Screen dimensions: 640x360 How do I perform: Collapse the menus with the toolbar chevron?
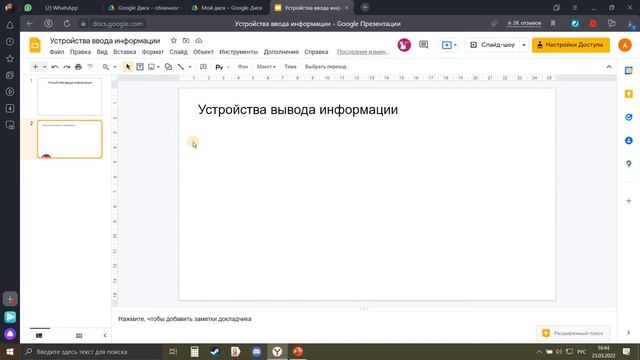point(609,67)
